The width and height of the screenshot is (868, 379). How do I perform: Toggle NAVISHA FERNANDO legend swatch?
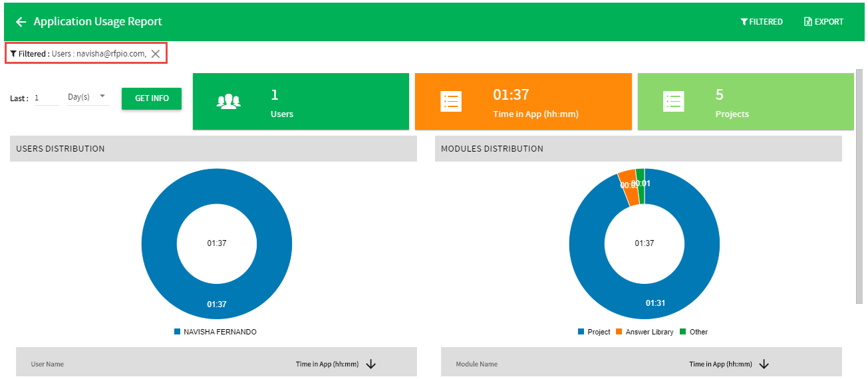pos(177,332)
